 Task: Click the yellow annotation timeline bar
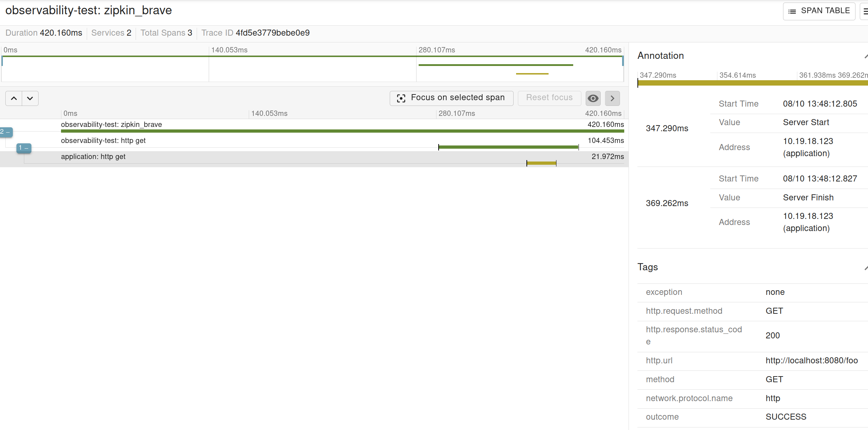[750, 83]
